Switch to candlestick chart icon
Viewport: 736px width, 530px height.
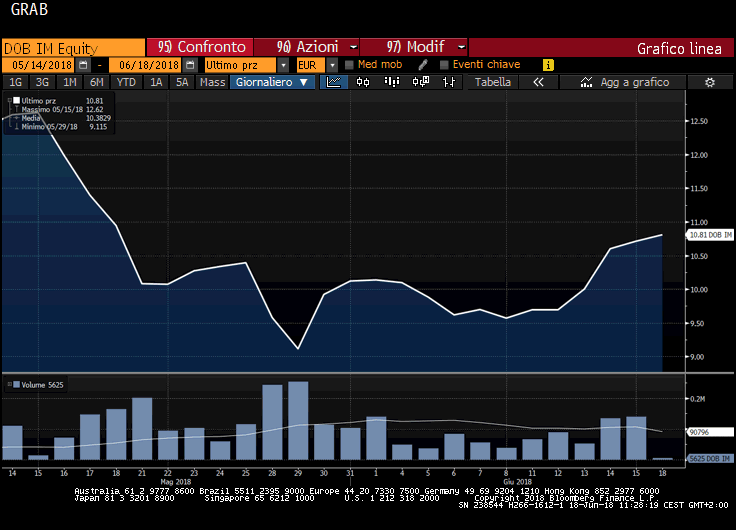pyautogui.click(x=361, y=82)
